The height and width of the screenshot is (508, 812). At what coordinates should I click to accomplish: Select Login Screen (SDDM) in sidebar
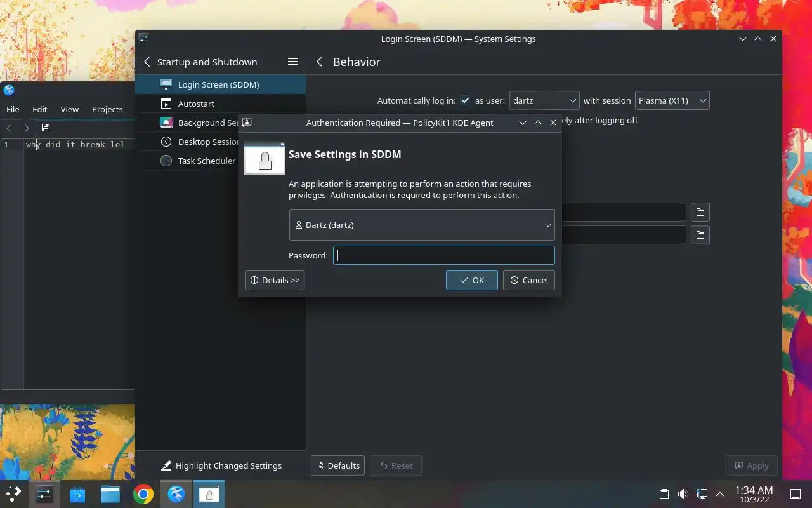click(x=220, y=84)
